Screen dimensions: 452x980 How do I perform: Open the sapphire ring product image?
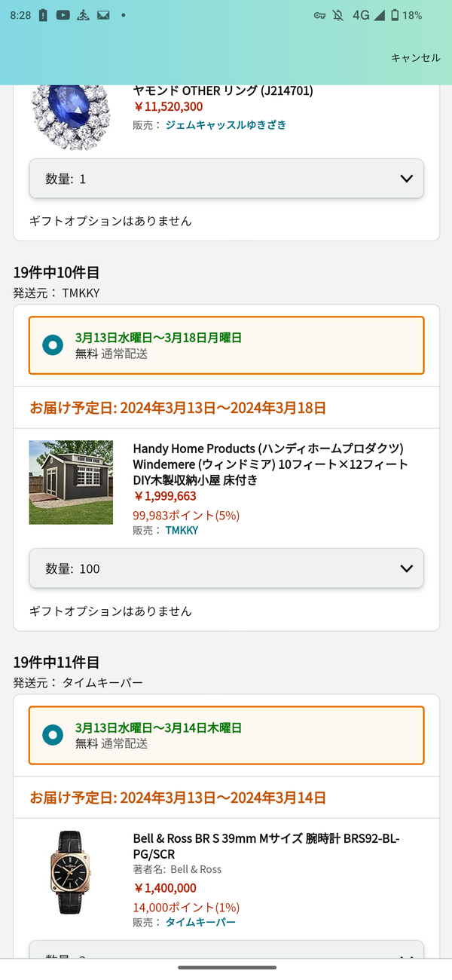tap(71, 118)
